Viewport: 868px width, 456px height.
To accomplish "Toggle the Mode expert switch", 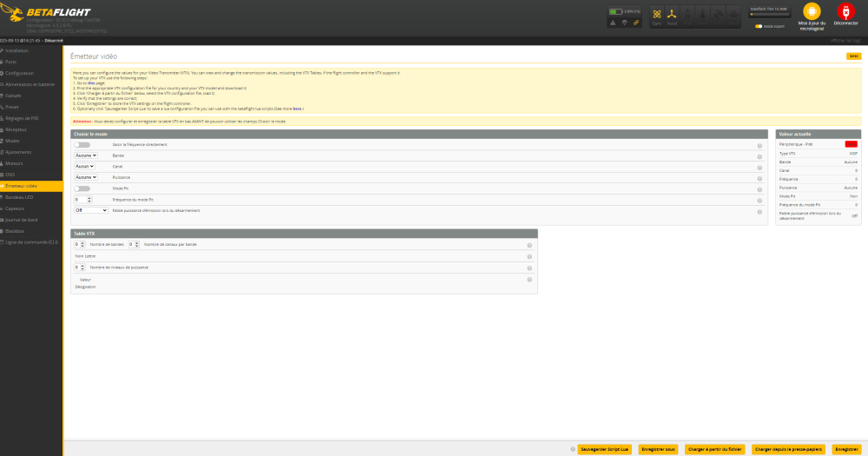I will [x=758, y=26].
